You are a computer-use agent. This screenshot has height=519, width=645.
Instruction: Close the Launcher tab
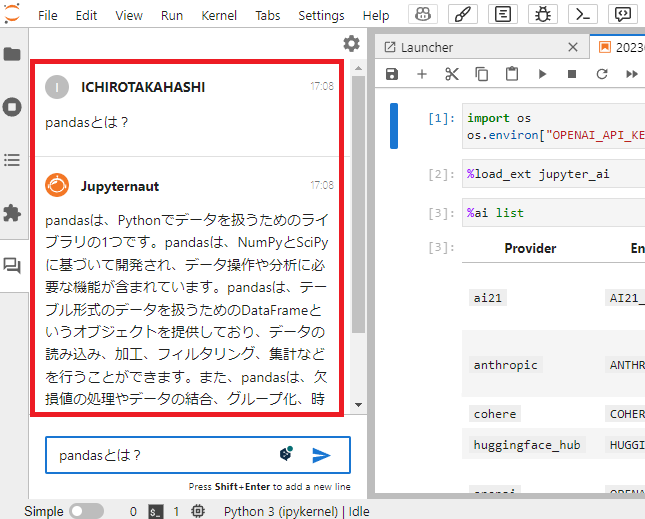click(572, 47)
